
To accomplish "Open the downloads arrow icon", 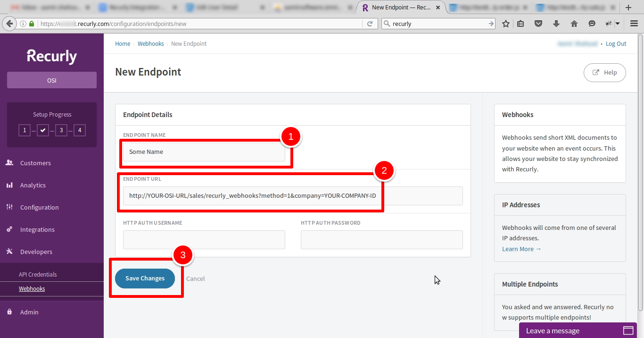I will click(x=556, y=24).
